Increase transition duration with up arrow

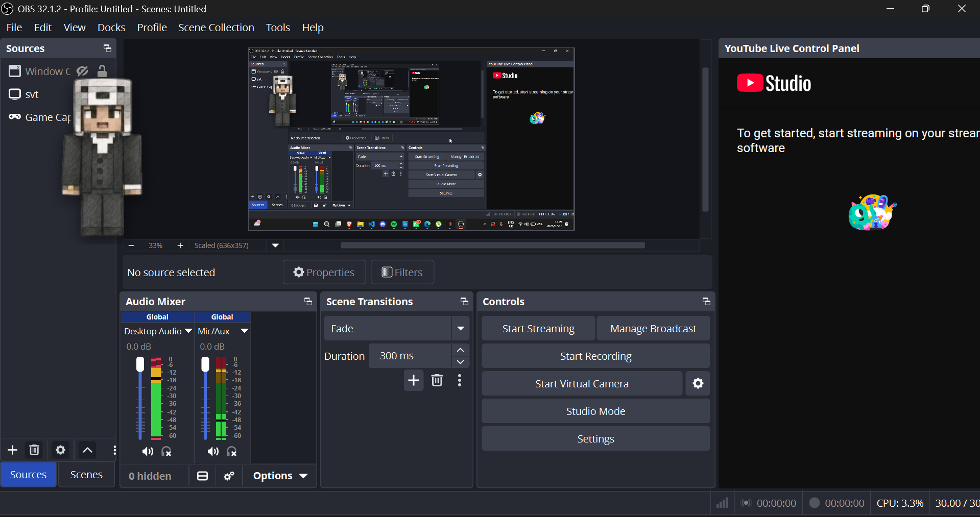pos(460,350)
